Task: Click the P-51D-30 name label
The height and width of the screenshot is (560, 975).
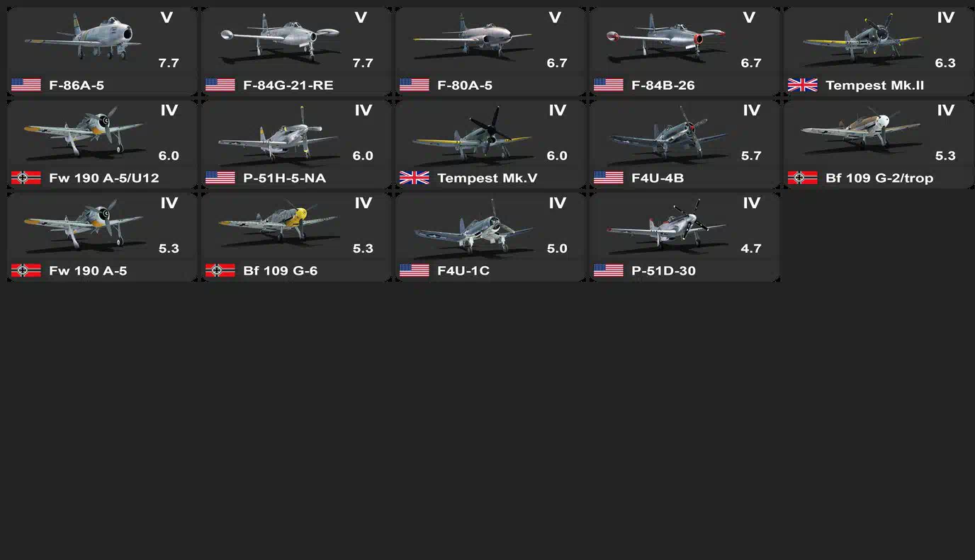Action: 663,270
